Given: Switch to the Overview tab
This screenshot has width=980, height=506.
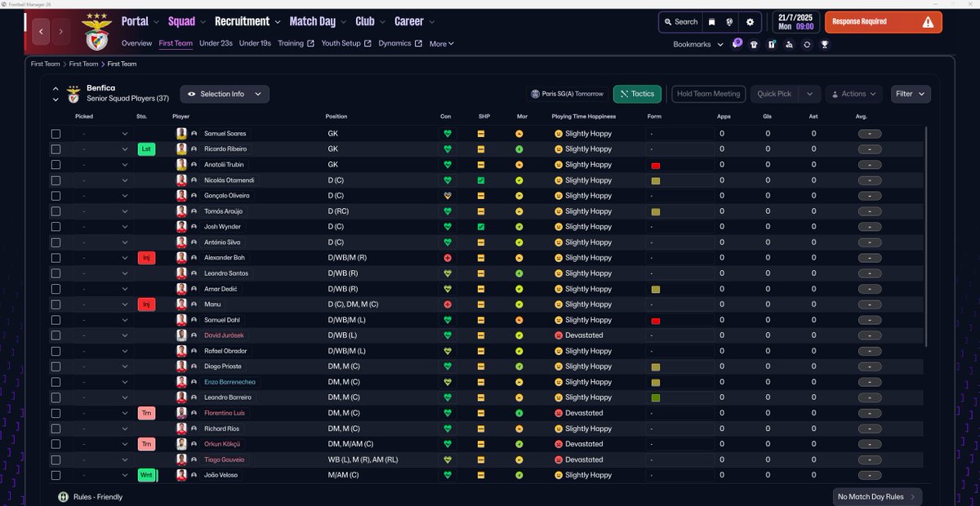Looking at the screenshot, I should click(x=136, y=43).
